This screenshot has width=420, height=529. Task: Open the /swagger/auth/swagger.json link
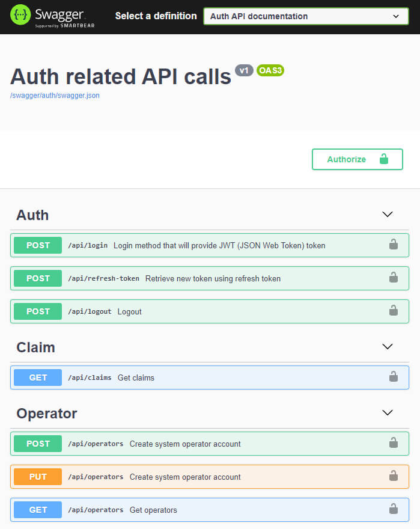pyautogui.click(x=55, y=96)
